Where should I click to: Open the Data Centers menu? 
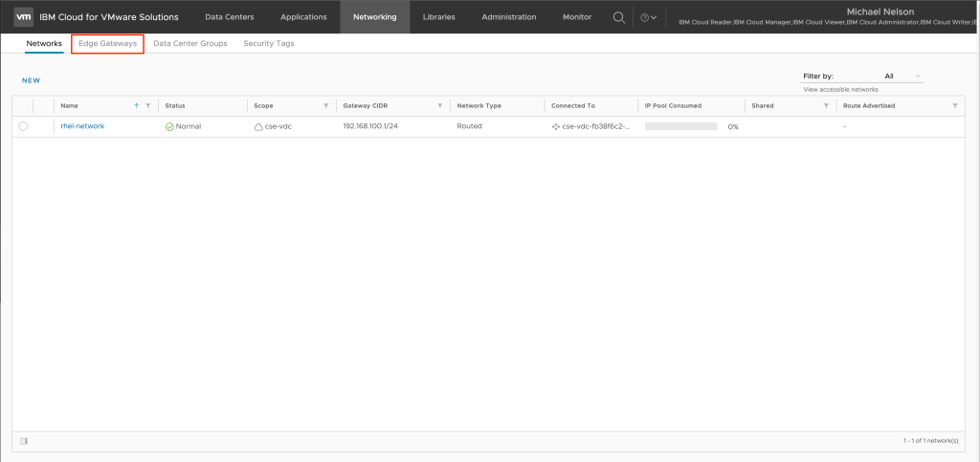point(227,17)
